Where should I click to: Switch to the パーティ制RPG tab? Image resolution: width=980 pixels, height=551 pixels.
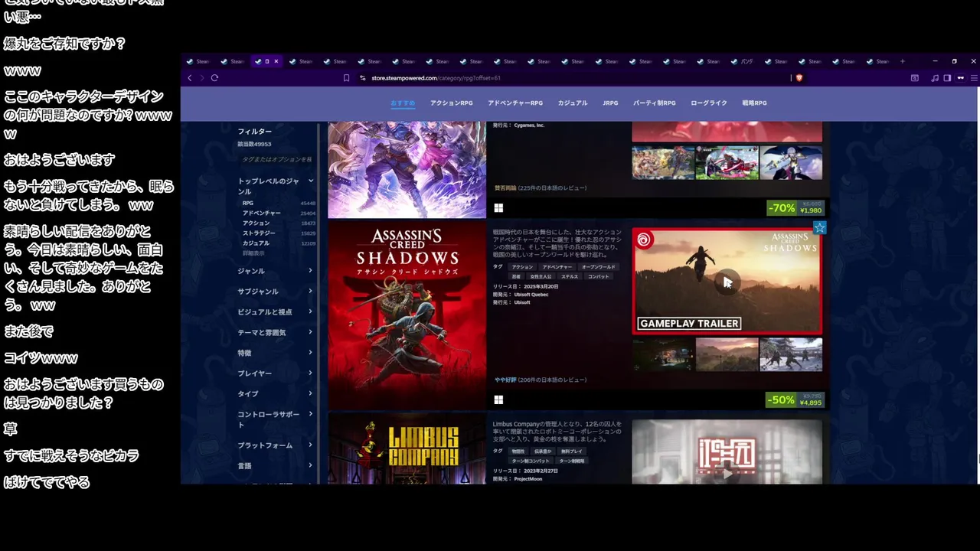click(655, 103)
